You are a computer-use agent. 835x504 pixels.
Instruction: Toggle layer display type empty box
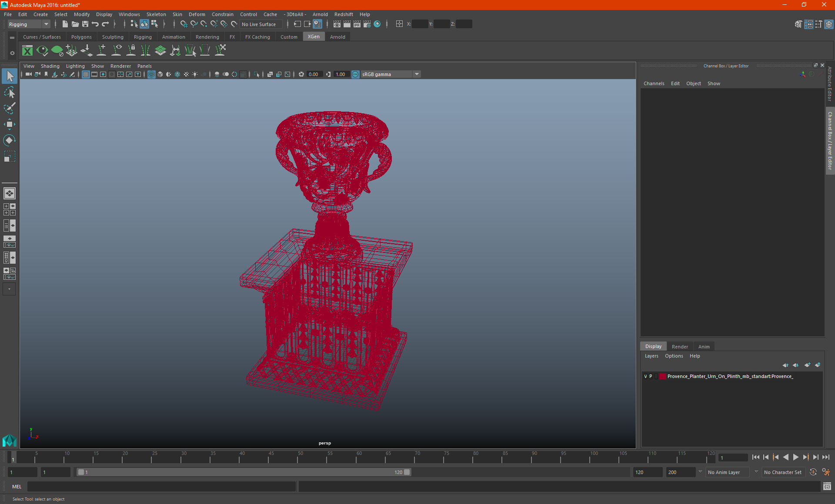tap(656, 376)
